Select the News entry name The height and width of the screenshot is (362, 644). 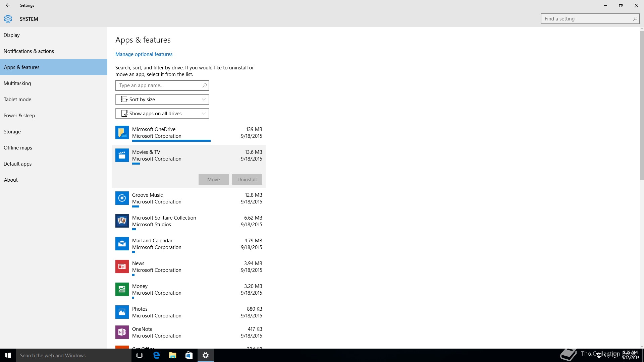138,263
